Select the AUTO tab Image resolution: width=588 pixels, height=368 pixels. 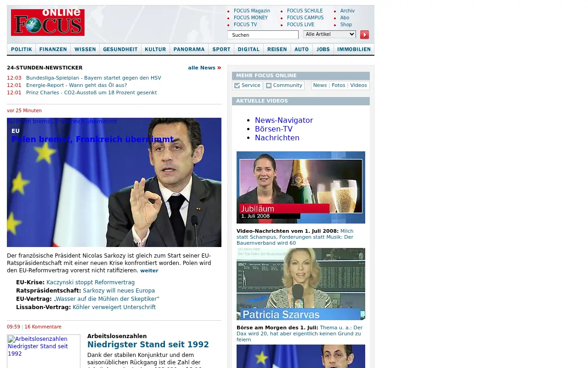pos(301,49)
